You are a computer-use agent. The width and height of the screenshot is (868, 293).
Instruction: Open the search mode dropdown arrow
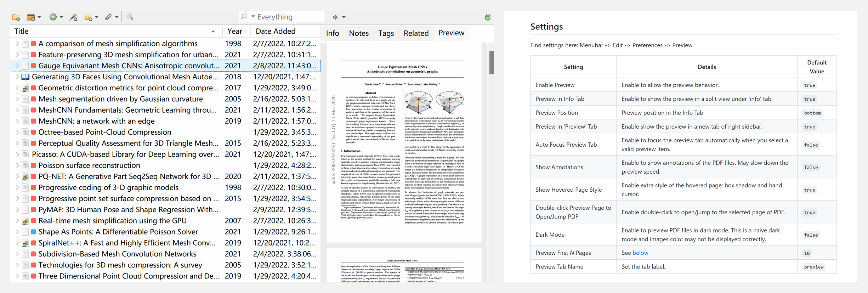[x=253, y=17]
